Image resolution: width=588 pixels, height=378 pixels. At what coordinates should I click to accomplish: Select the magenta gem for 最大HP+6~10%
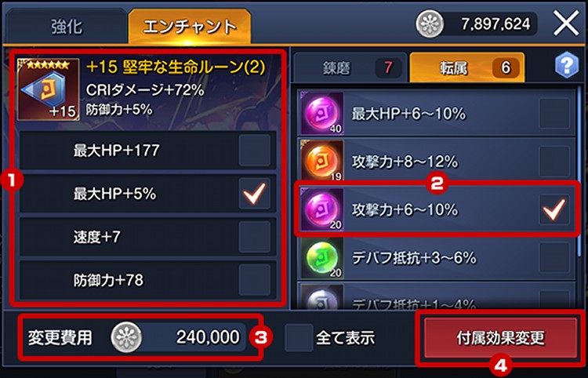(x=322, y=113)
